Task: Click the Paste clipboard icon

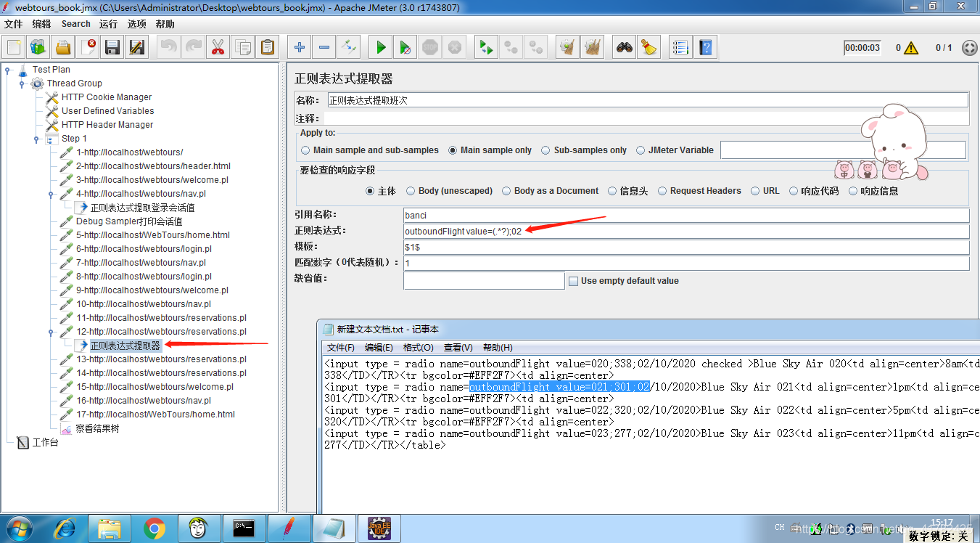Action: tap(268, 48)
